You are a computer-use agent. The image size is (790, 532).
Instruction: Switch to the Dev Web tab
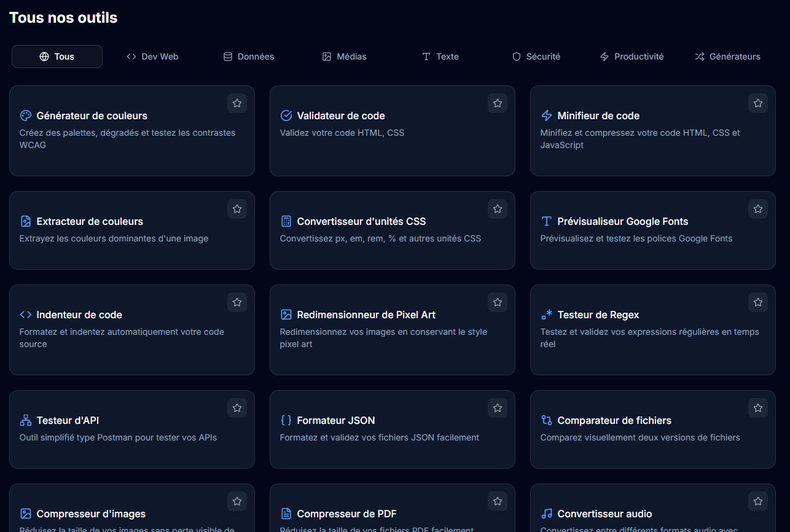coord(152,57)
